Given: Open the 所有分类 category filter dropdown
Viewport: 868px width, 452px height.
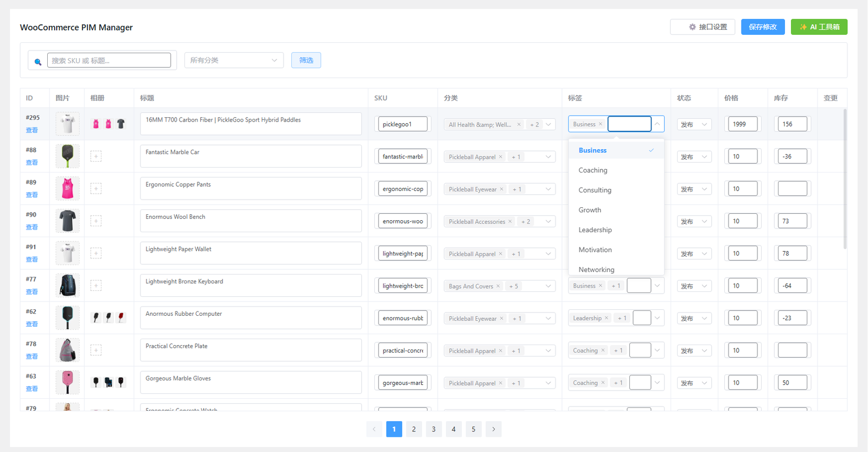Looking at the screenshot, I should click(233, 60).
